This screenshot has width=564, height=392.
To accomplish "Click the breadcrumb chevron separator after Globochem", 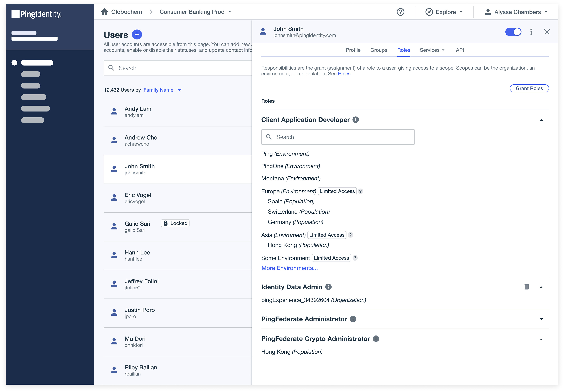I will click(151, 12).
